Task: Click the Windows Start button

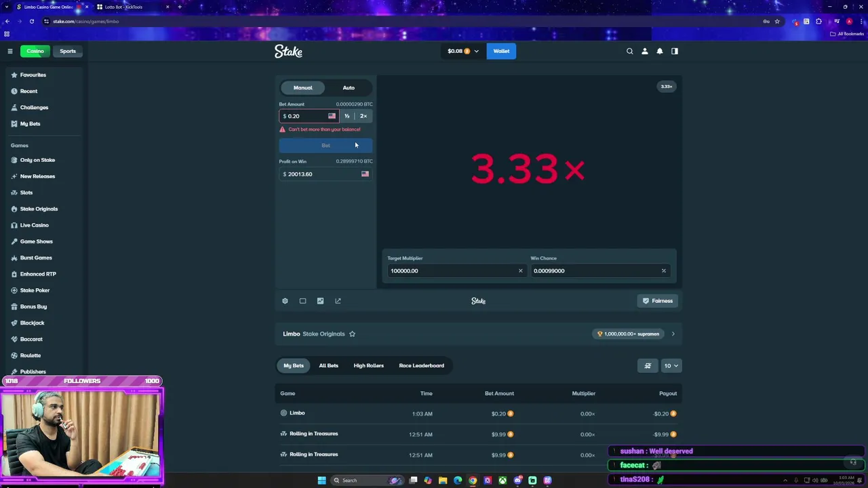Action: point(321,481)
